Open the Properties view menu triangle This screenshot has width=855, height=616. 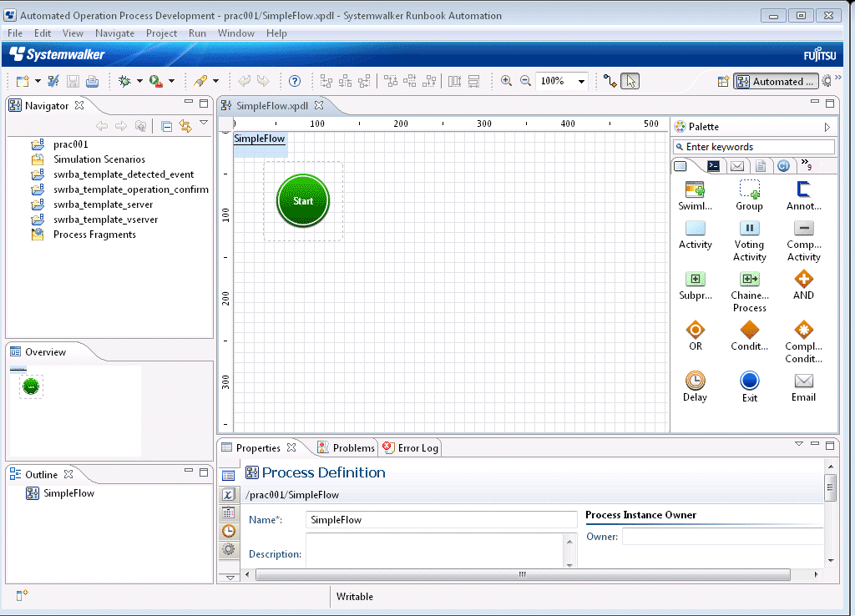pos(799,444)
